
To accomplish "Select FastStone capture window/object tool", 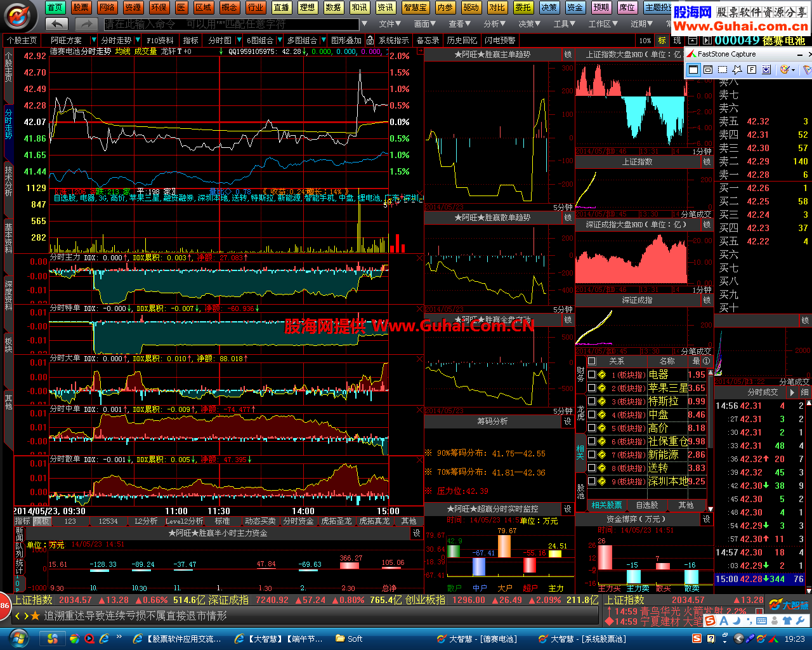I will [708, 69].
